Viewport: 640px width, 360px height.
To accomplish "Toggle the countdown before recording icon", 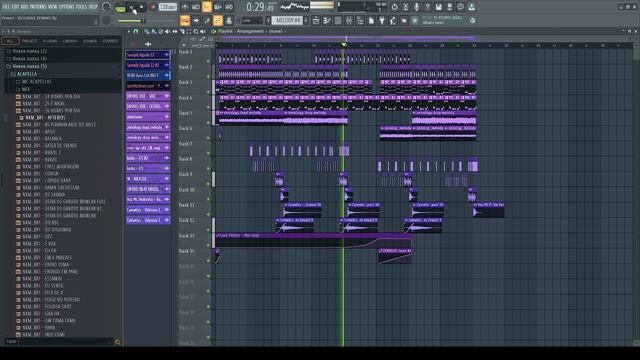I will (207, 7).
